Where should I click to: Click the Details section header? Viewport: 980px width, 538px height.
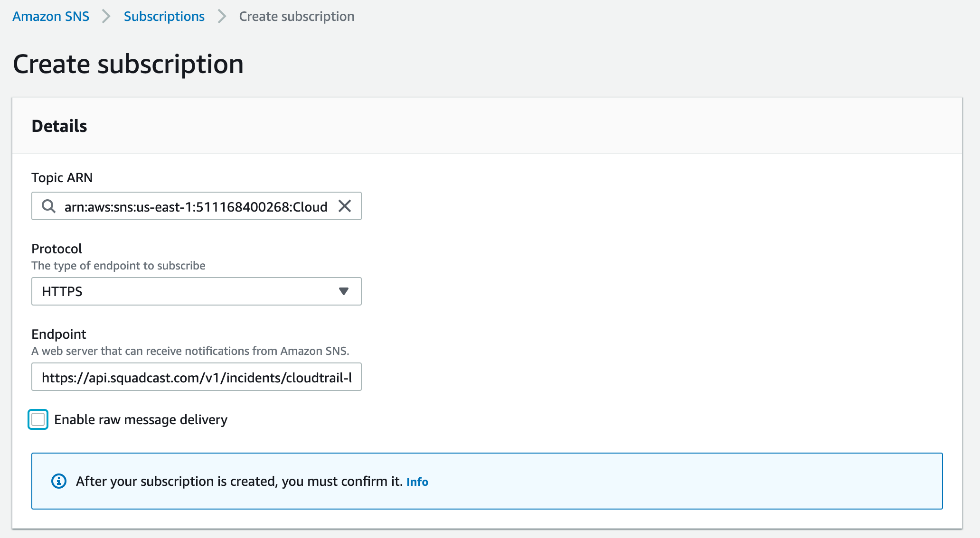tap(59, 126)
